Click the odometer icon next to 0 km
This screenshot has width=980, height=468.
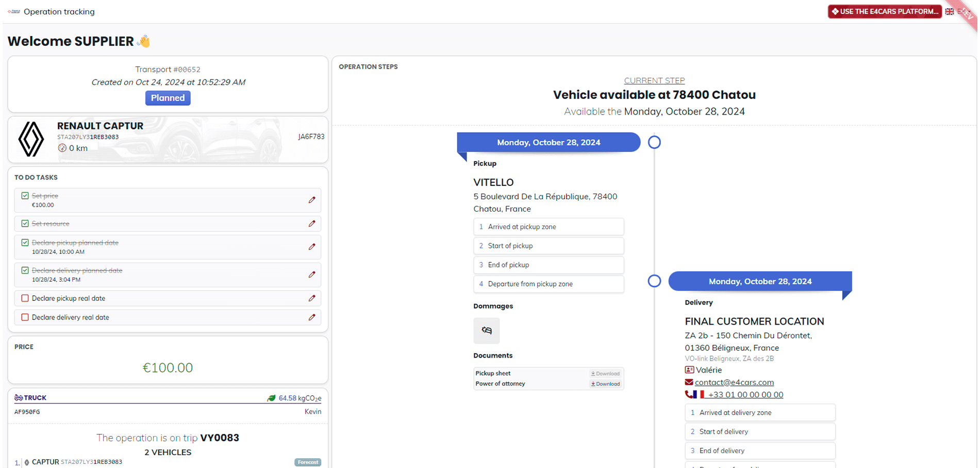point(62,148)
